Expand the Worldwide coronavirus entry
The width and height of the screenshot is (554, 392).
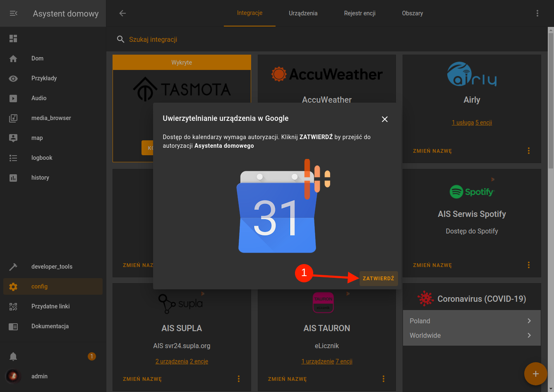pos(472,335)
